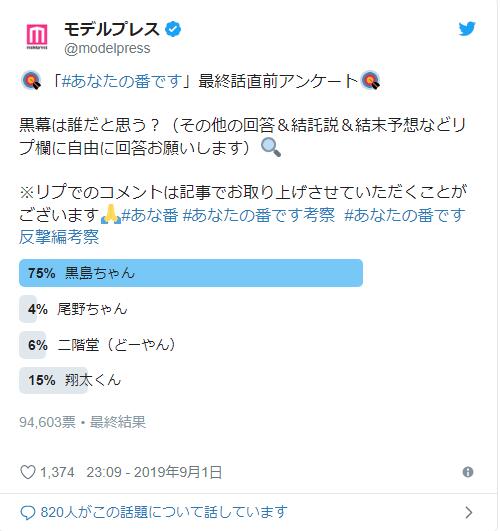This screenshot has width=500, height=531.
Task: Open 820人がこの話題について話しています link
Action: 164,512
